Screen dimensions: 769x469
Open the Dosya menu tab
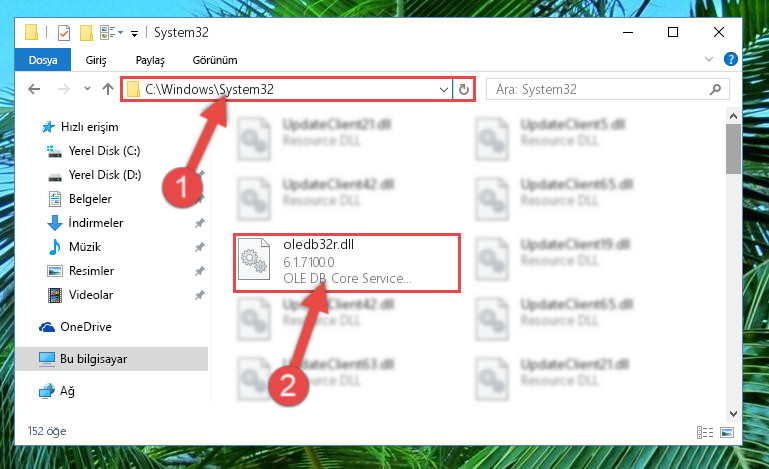click(43, 60)
